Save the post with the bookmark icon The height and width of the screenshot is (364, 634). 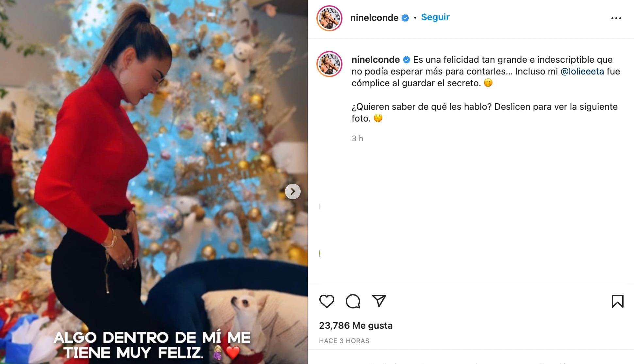pyautogui.click(x=617, y=301)
